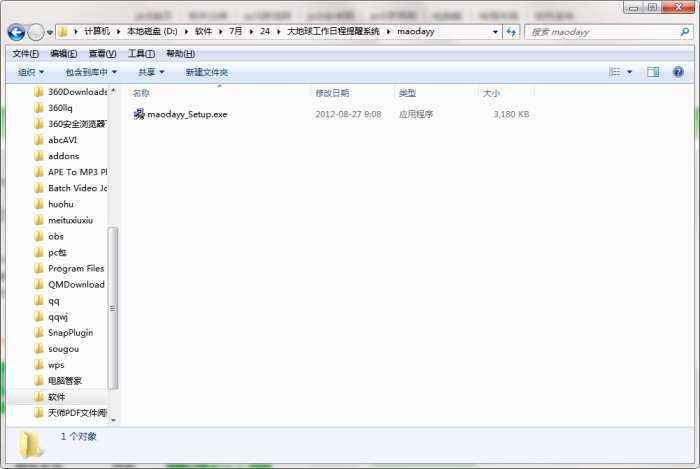This screenshot has width=700, height=469.
Task: Open the 包含到库中 dropdown
Action: [x=91, y=72]
